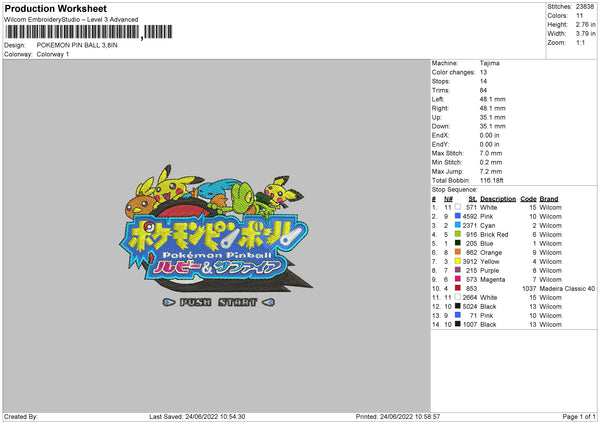Viewport: 600px width, 424px height.
Task: Click the Total Bobbin value 116.18ft
Action: tap(492, 180)
